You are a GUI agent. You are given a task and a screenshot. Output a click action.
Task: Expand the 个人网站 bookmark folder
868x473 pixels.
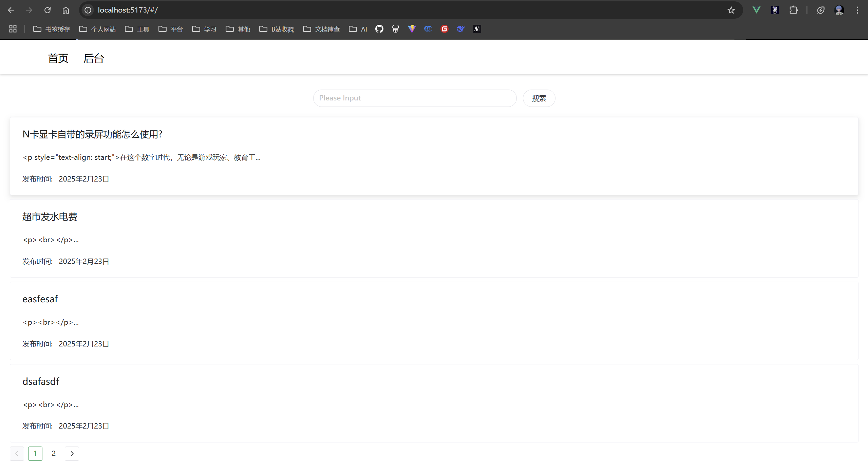(x=97, y=29)
